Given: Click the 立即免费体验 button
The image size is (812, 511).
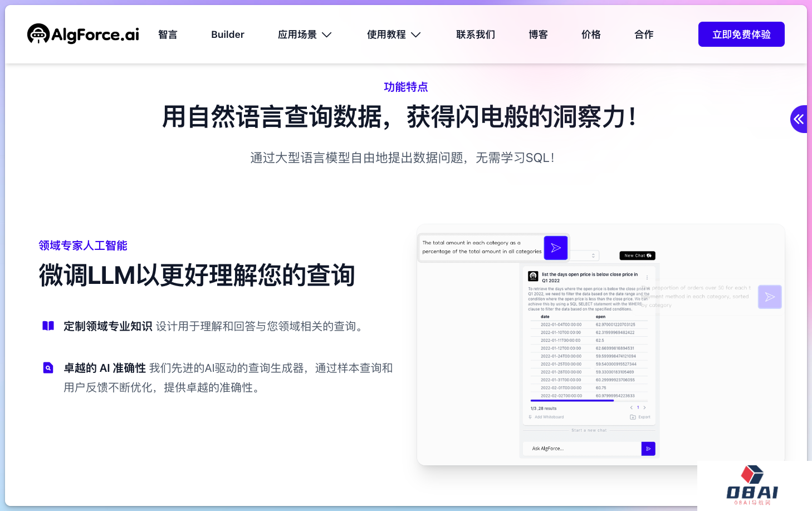Looking at the screenshot, I should pyautogui.click(x=741, y=35).
